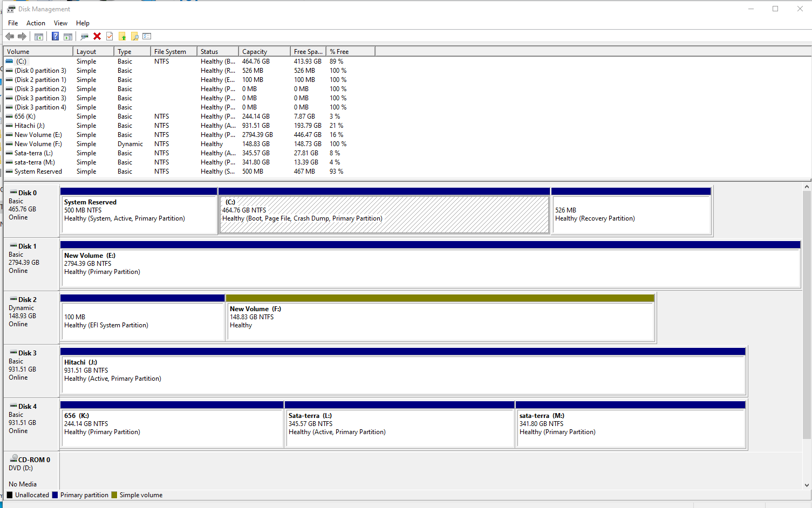Toggle the Show/Hide Action Pane icon
The width and height of the screenshot is (812, 508).
[x=68, y=36]
